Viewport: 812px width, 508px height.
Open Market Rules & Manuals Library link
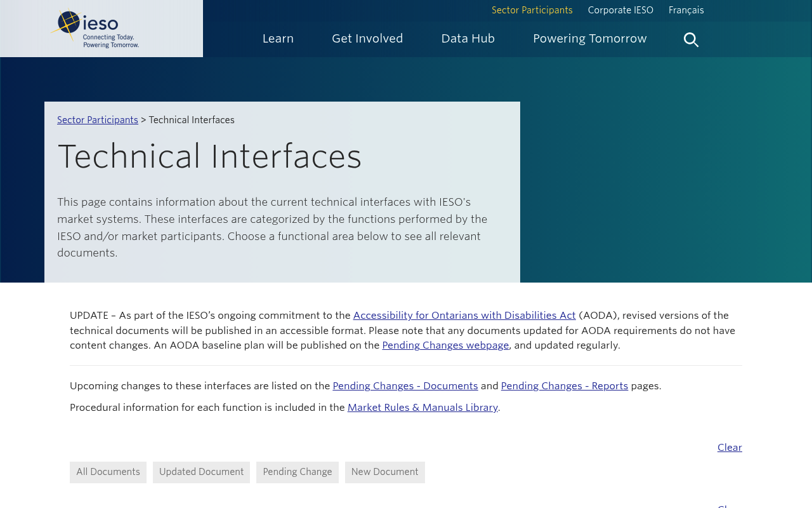click(x=422, y=408)
